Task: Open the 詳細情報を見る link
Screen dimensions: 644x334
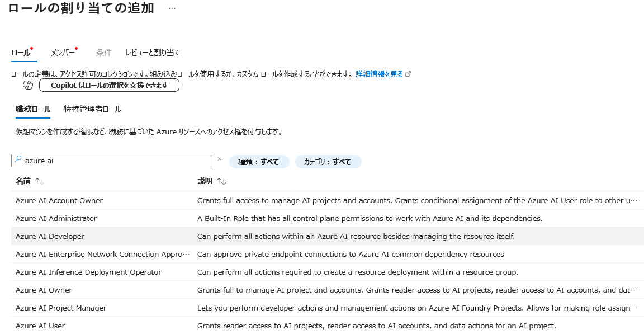Action: [x=379, y=74]
